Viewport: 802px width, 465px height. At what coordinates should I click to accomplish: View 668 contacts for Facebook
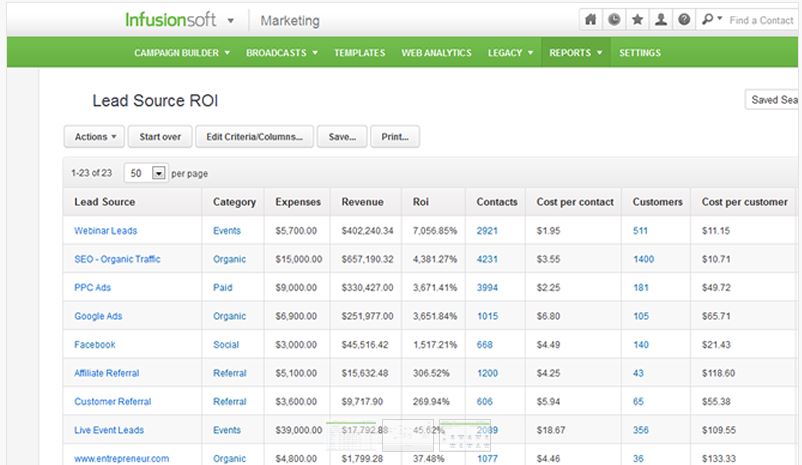click(484, 345)
